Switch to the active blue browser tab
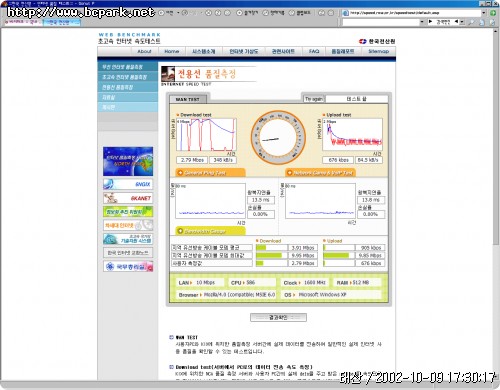Viewport: 500px width, 390px height. click(61, 22)
